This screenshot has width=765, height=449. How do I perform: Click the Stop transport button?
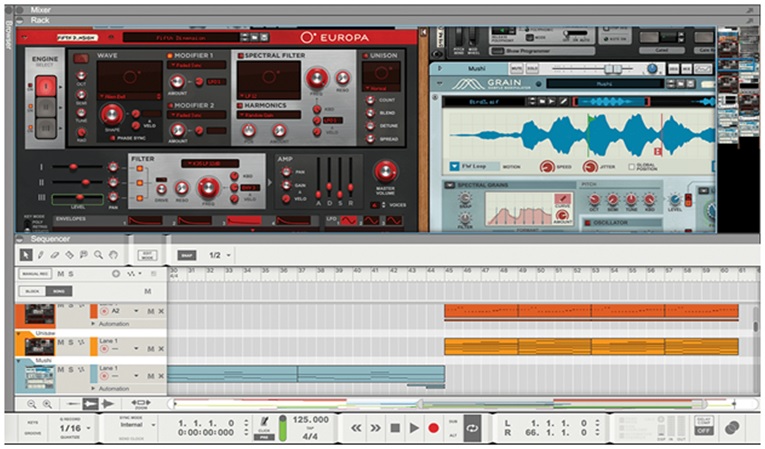[x=395, y=428]
